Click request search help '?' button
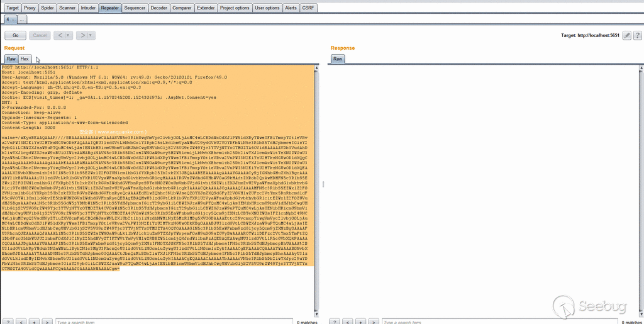 tap(9, 321)
